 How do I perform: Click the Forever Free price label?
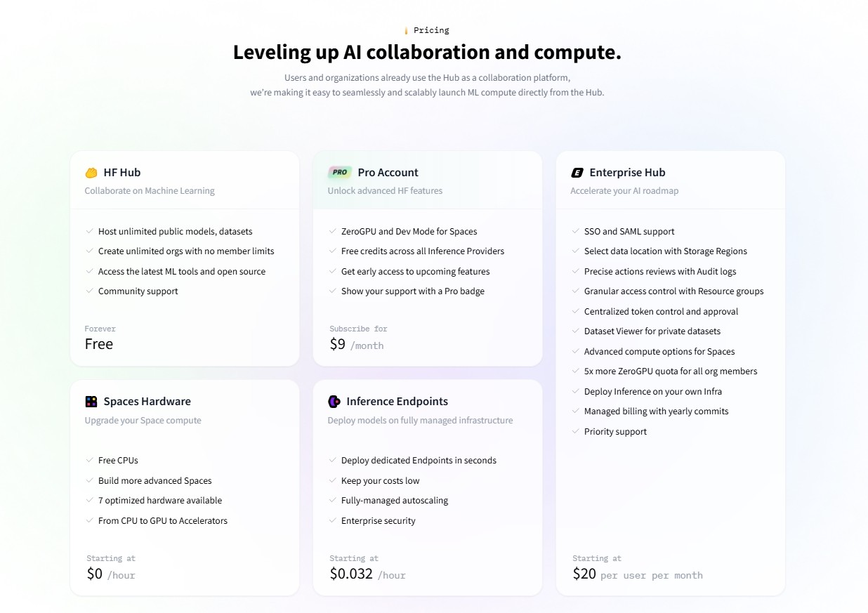(x=100, y=338)
